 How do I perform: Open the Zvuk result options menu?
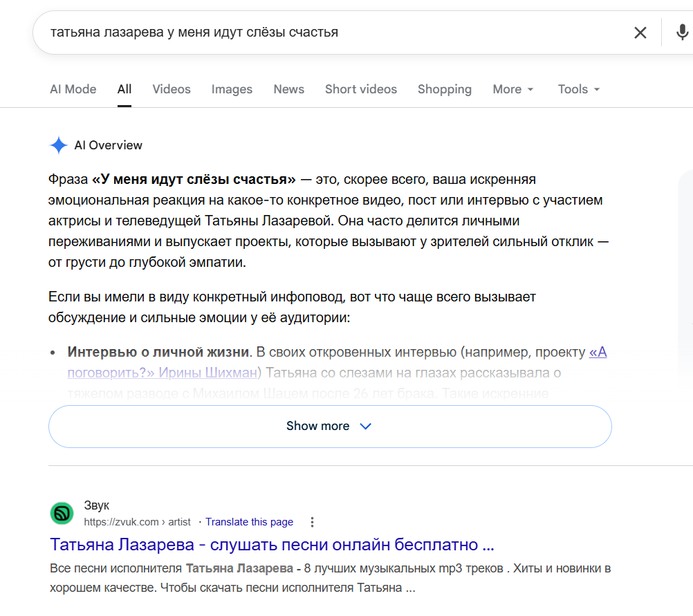tap(312, 522)
